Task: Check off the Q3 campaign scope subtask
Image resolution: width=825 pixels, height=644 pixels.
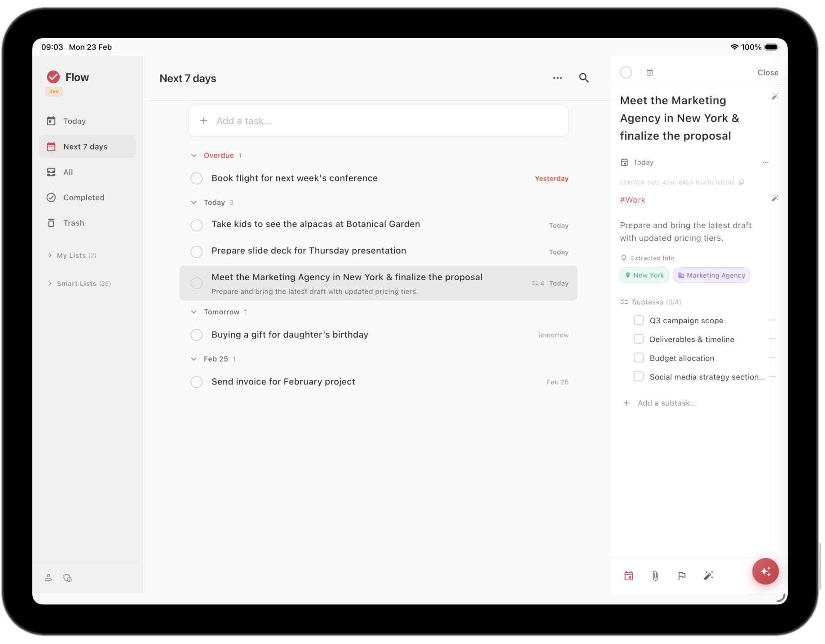Action: click(x=638, y=320)
